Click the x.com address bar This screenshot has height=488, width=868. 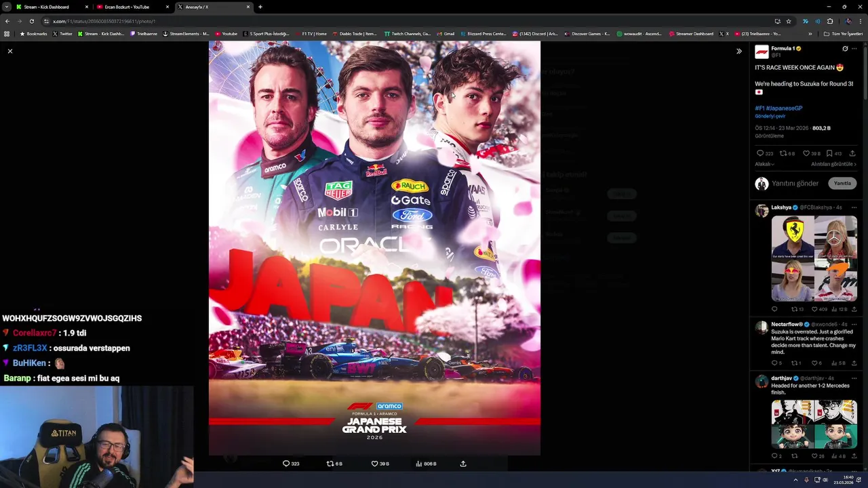click(407, 21)
